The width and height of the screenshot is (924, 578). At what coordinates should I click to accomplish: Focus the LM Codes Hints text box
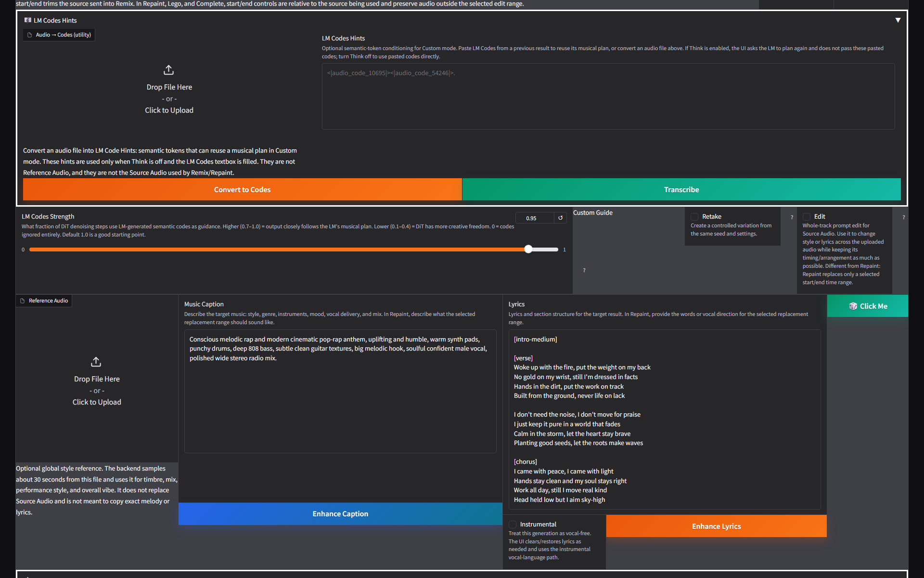click(x=608, y=96)
